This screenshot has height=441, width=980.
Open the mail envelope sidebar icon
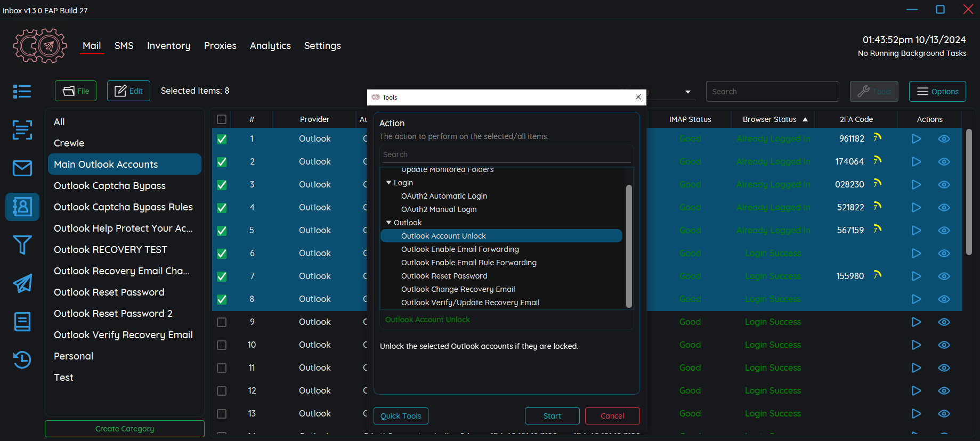tap(22, 168)
